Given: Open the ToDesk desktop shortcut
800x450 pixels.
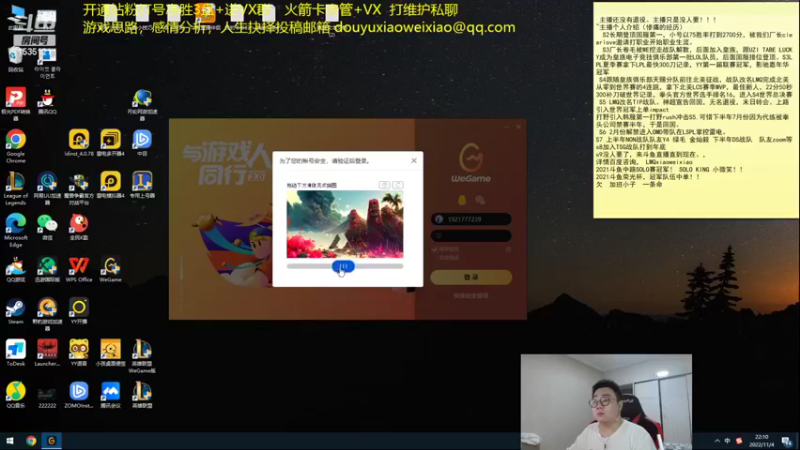Looking at the screenshot, I should pos(16,353).
